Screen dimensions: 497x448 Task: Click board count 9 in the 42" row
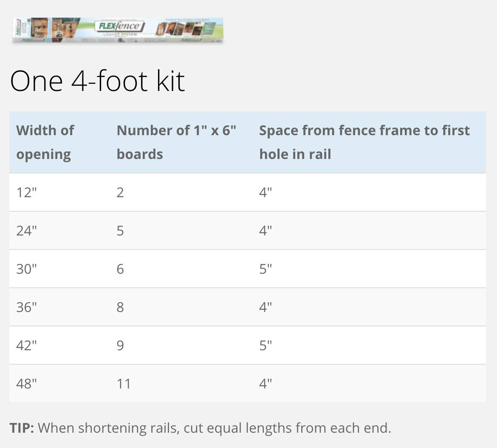tap(120, 346)
